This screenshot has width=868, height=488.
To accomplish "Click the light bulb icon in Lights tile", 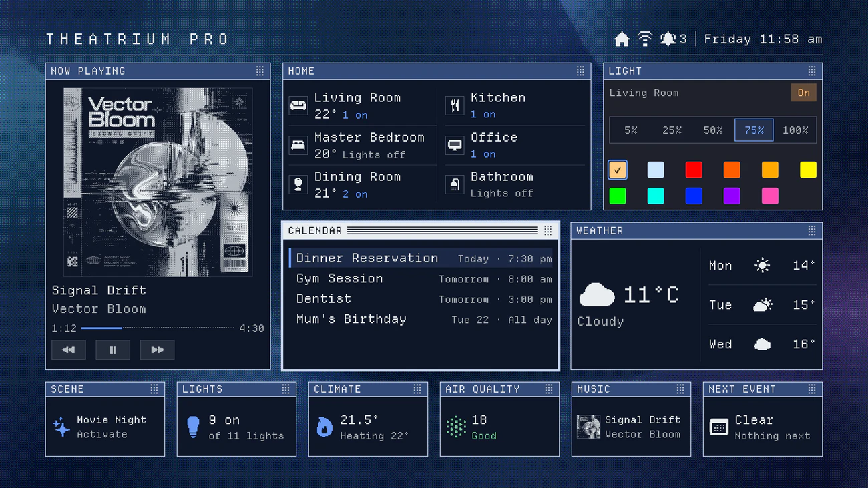I will click(193, 427).
